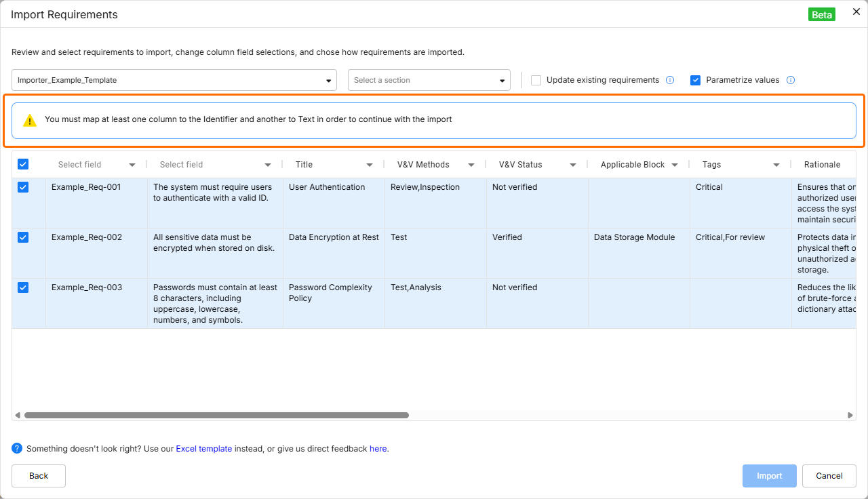Click the Verified status cell
This screenshot has width=868, height=499.
pyautogui.click(x=537, y=254)
